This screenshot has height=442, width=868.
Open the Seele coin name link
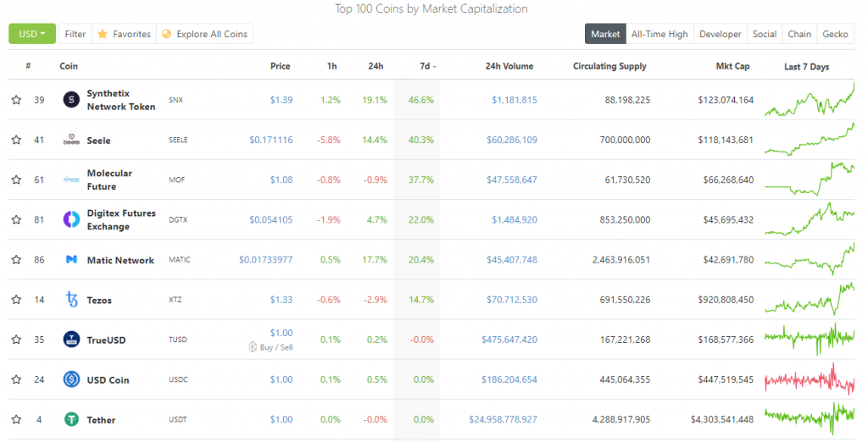click(98, 141)
